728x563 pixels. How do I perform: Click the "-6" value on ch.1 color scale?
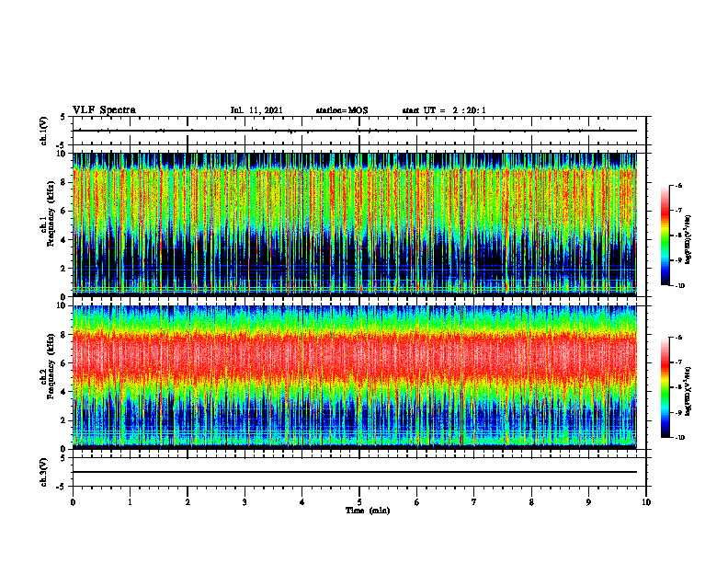coord(679,186)
